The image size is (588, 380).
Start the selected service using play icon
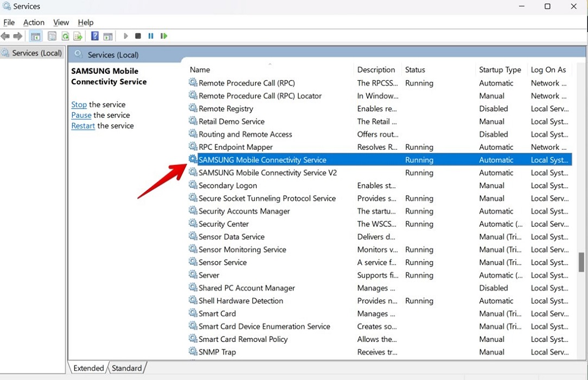pyautogui.click(x=125, y=36)
